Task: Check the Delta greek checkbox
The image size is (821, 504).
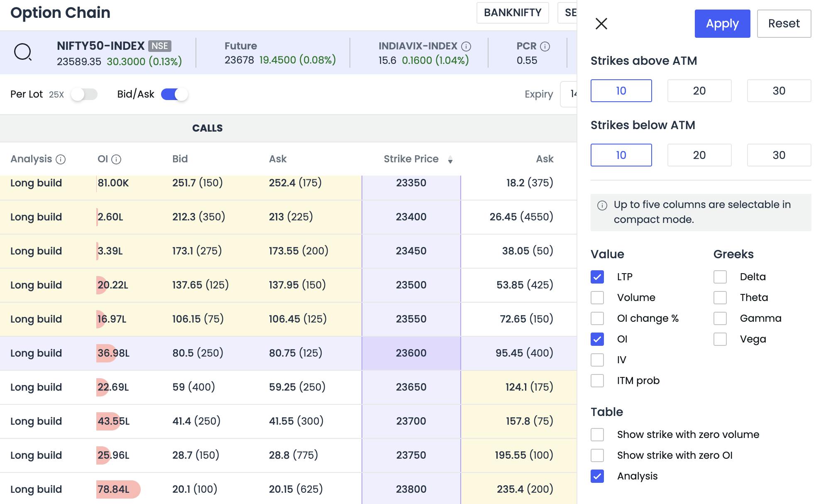Action: [x=720, y=277]
